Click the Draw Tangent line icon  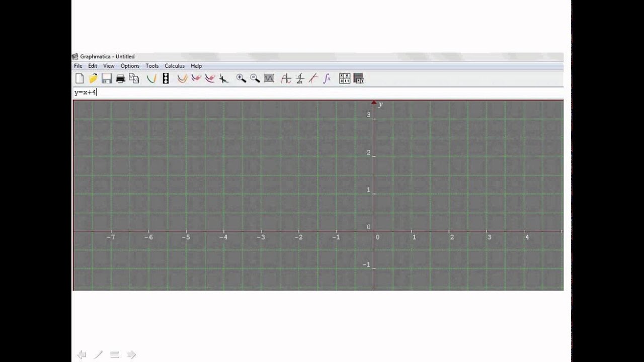click(x=313, y=78)
